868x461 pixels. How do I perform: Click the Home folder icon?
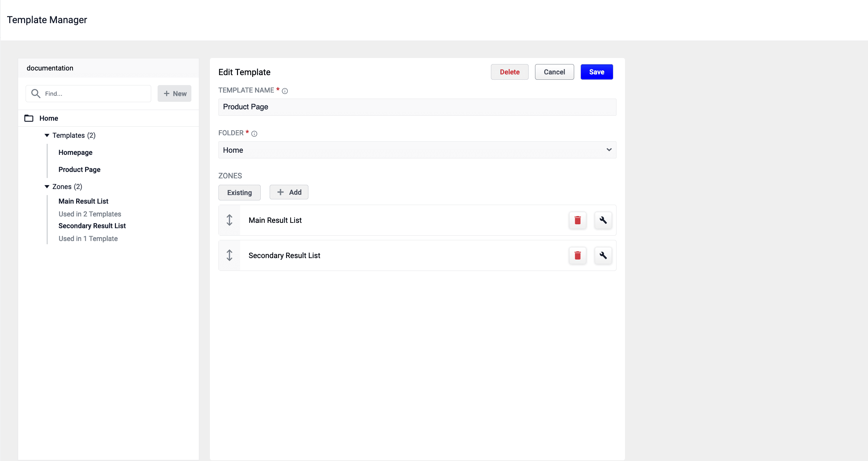pyautogui.click(x=29, y=118)
